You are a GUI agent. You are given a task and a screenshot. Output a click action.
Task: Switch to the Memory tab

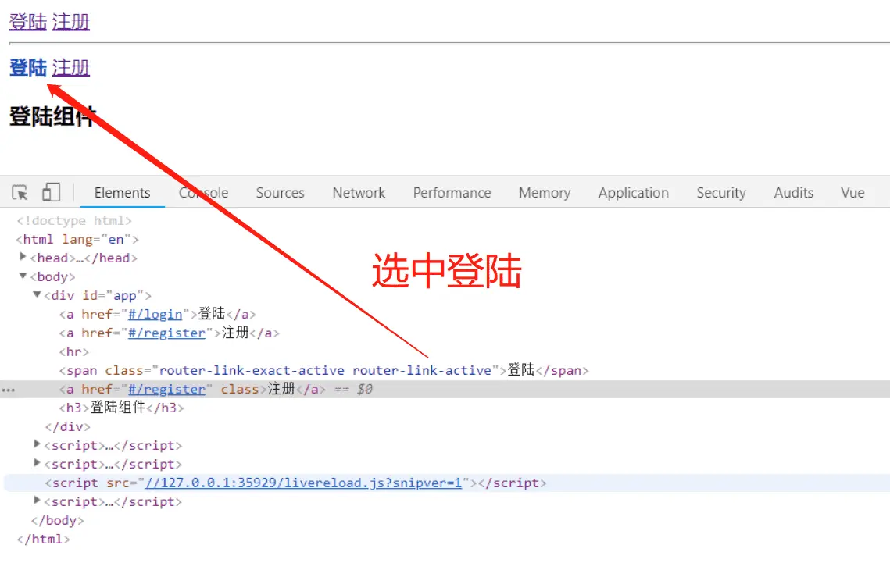tap(545, 193)
